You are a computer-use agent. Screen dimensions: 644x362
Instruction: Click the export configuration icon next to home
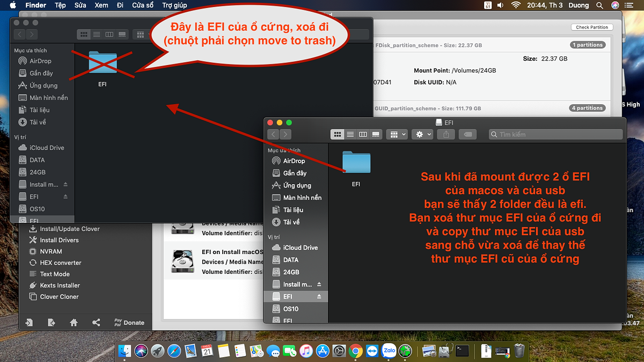[x=51, y=322]
